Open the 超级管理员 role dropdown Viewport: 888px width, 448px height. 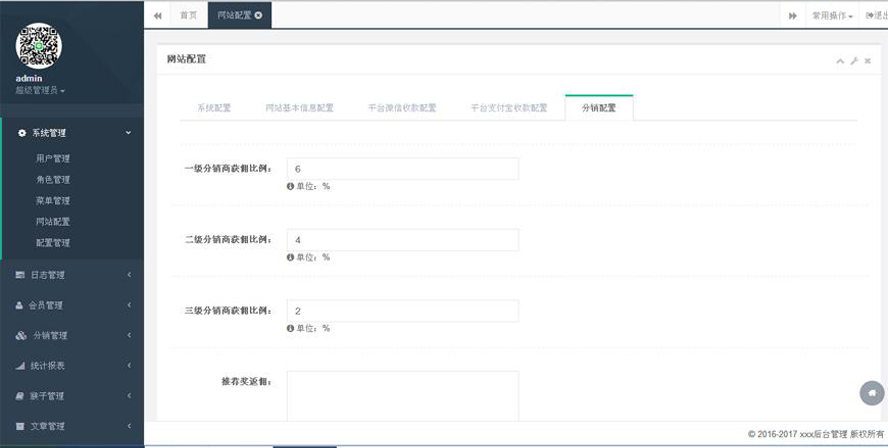pyautogui.click(x=40, y=91)
